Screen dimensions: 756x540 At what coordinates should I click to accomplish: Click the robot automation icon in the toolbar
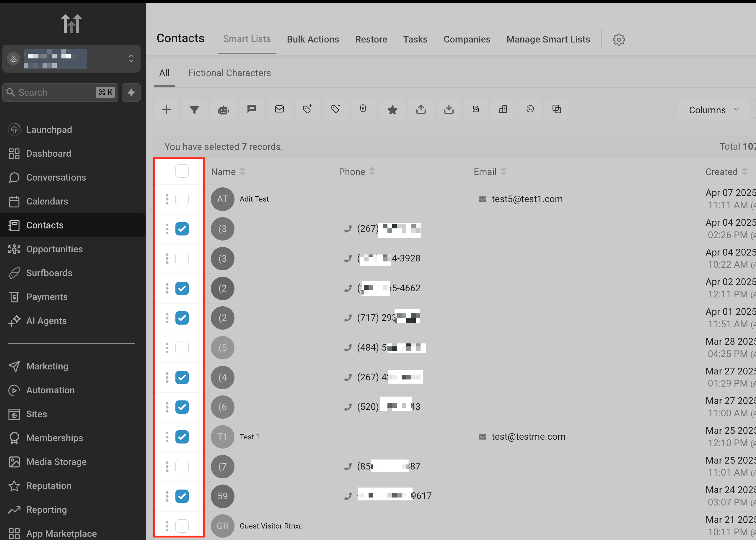click(223, 110)
